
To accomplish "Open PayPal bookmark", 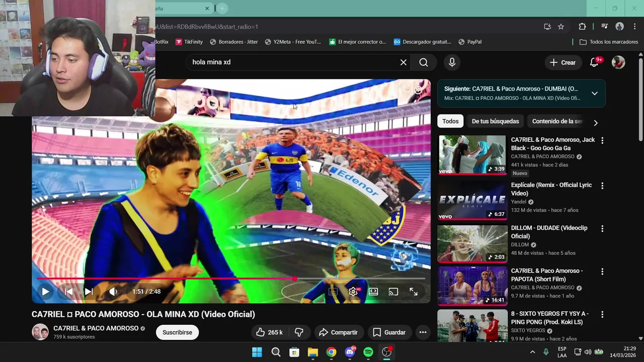I will [469, 42].
